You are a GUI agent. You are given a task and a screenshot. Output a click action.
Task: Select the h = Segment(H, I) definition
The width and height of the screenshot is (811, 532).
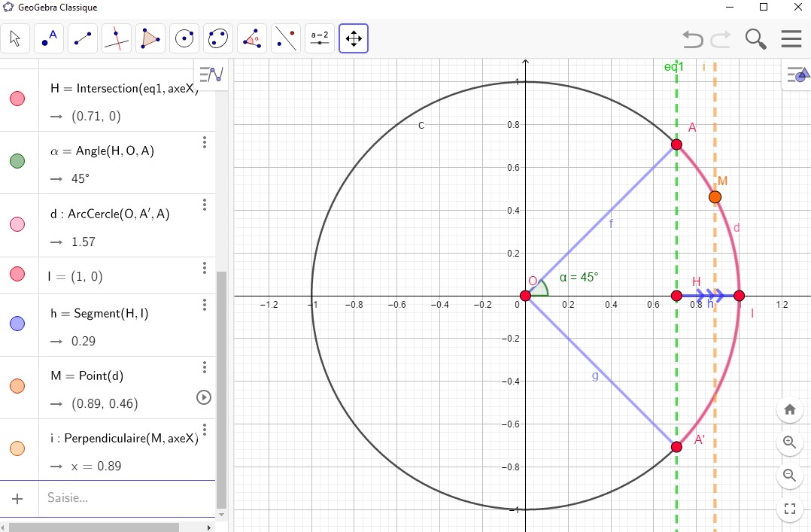point(99,314)
